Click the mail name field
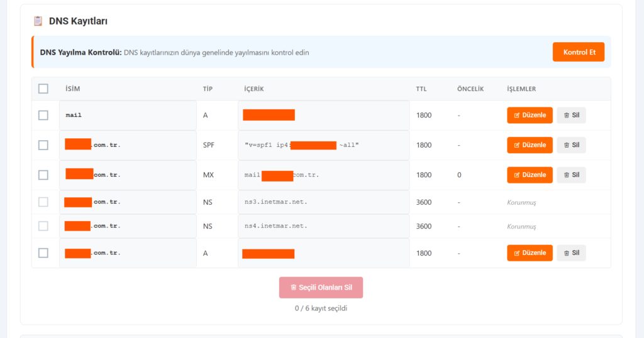 [128, 115]
